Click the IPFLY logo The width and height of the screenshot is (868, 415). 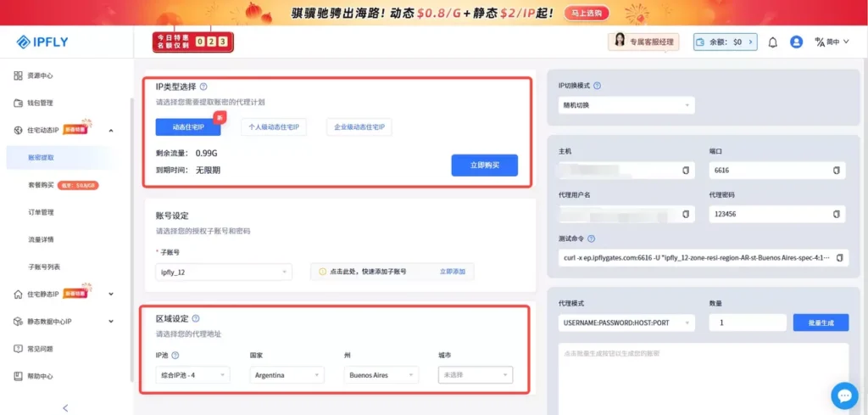(x=42, y=42)
